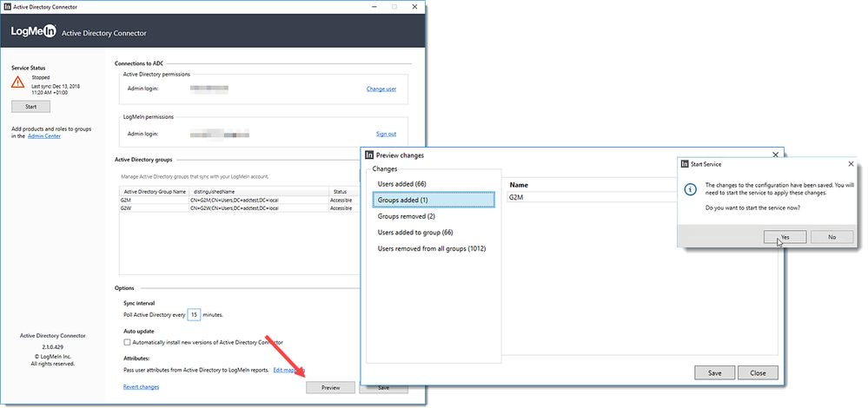Click Save in Active Directory Connector window
The width and height of the screenshot is (868, 408).
coord(384,388)
